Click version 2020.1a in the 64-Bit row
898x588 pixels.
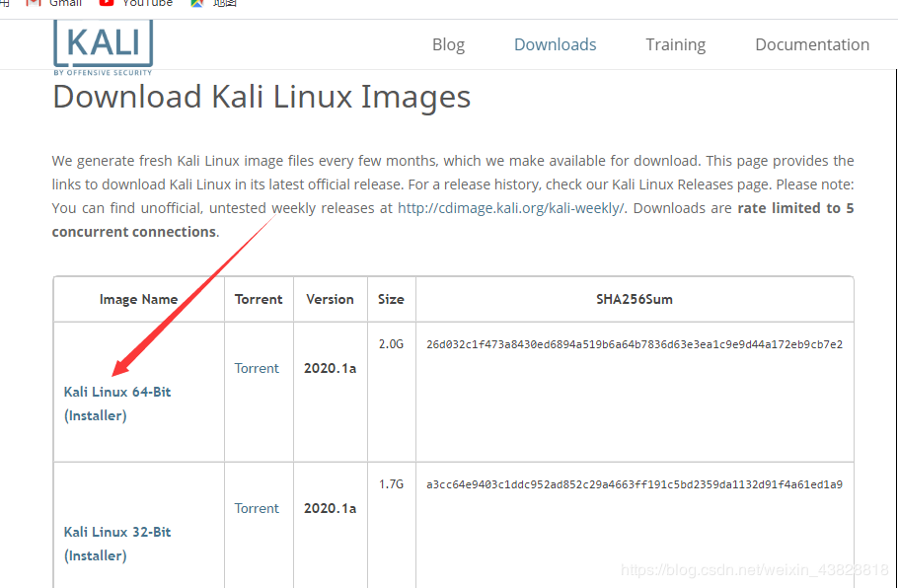point(330,368)
